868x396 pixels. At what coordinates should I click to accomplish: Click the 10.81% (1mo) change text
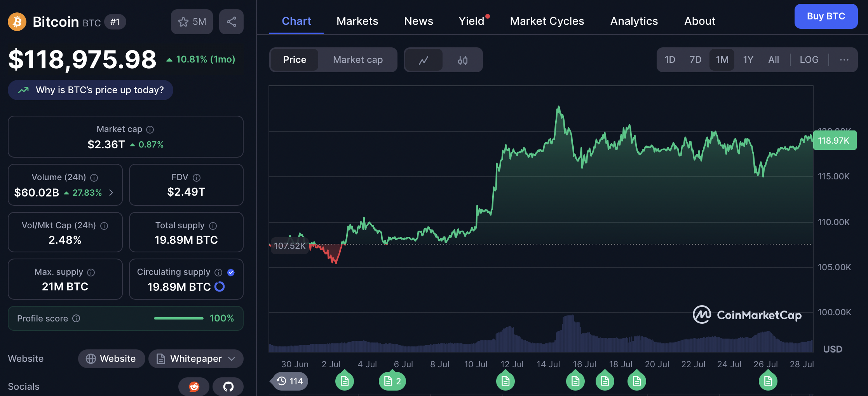[206, 59]
